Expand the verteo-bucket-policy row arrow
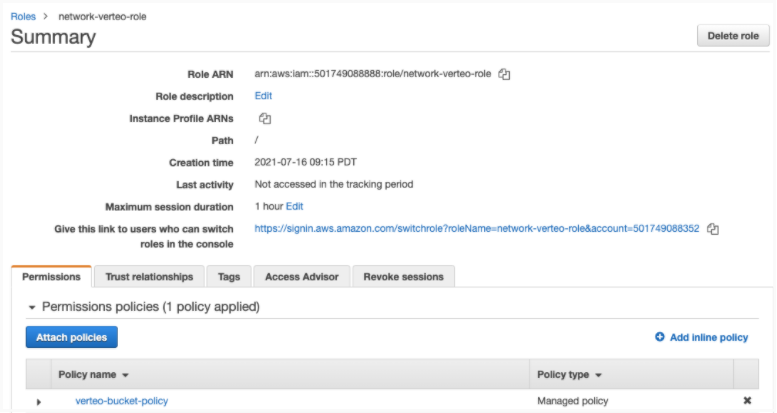This screenshot has height=413, width=777. click(x=39, y=402)
